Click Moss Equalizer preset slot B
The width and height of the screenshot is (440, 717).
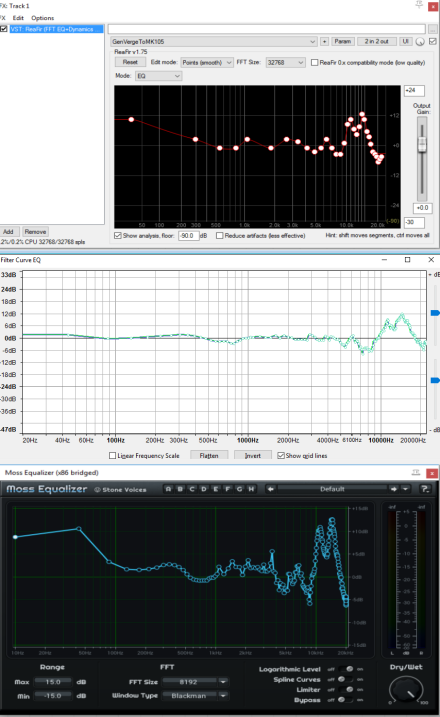(x=180, y=489)
